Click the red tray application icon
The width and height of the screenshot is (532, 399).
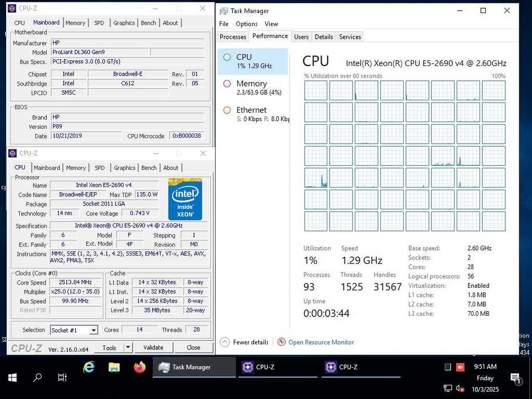[x=460, y=367]
